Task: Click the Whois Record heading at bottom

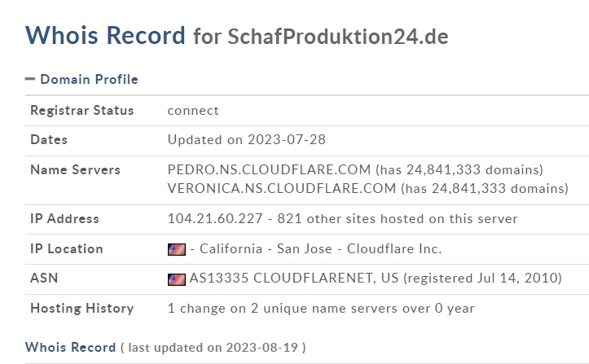Action: pyautogui.click(x=70, y=348)
